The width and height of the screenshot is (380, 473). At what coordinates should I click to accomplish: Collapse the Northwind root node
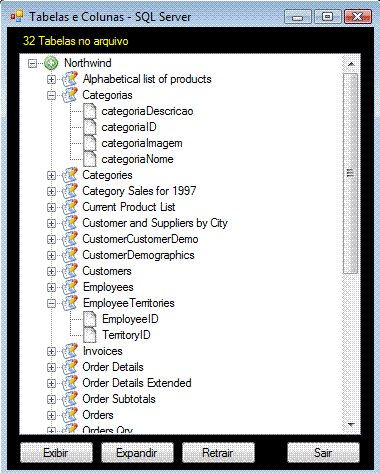click(32, 63)
